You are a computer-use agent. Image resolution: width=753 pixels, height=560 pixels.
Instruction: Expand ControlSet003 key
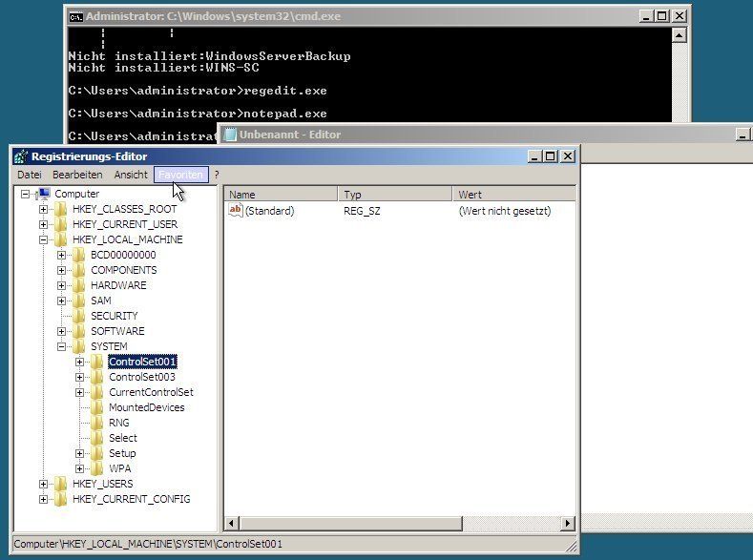[x=80, y=377]
